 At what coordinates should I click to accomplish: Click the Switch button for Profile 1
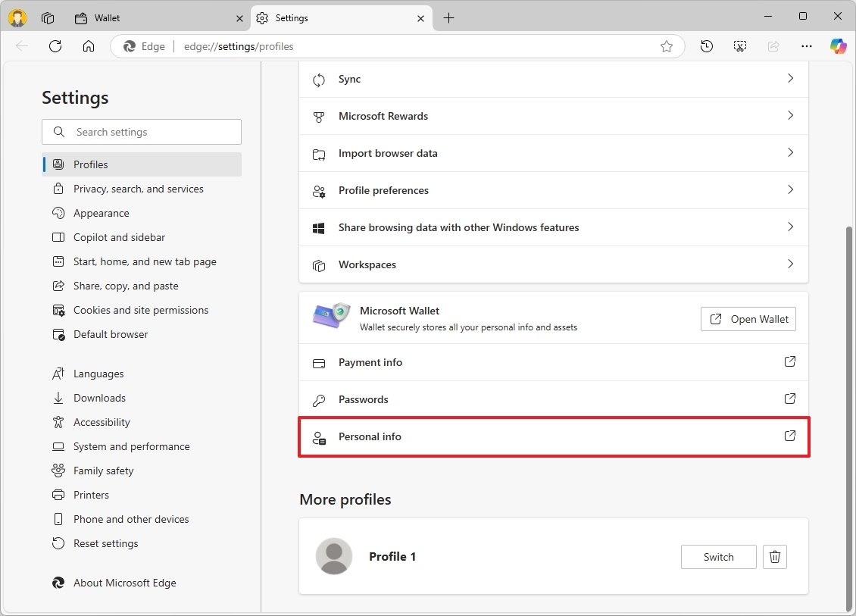pos(718,557)
